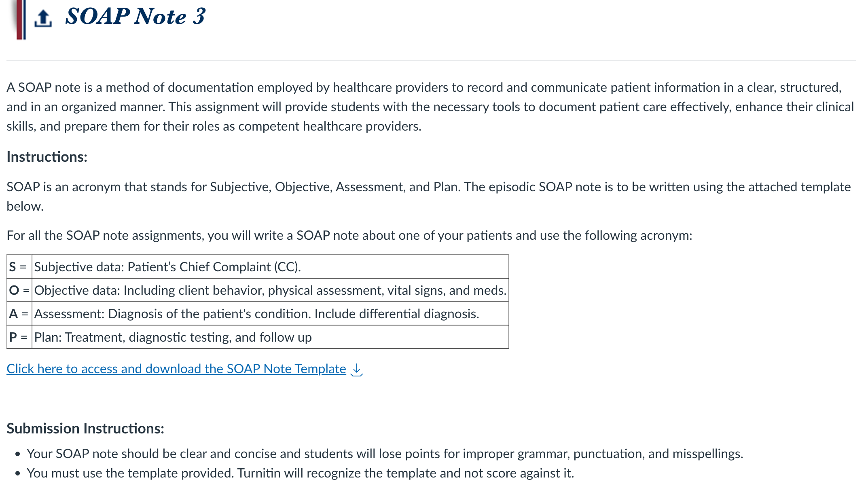Viewport: 868px width, 486px height.
Task: Click the download arrow icon after template link
Action: [356, 370]
